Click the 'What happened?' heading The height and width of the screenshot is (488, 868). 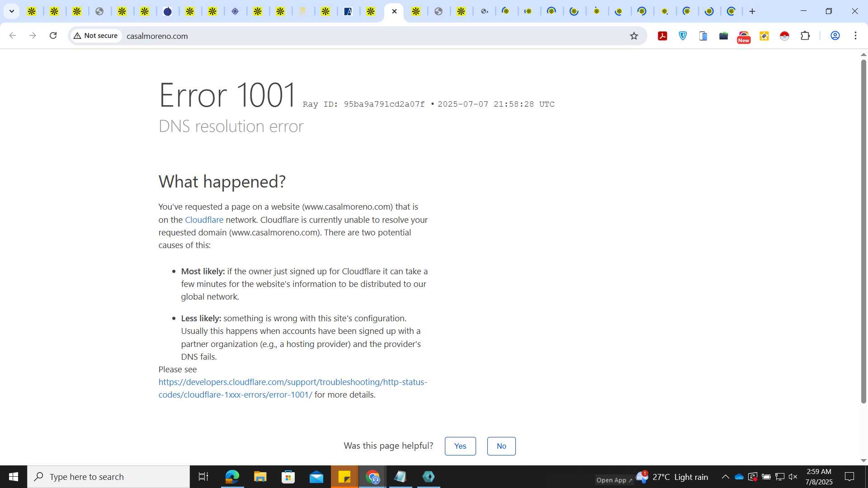tap(222, 182)
